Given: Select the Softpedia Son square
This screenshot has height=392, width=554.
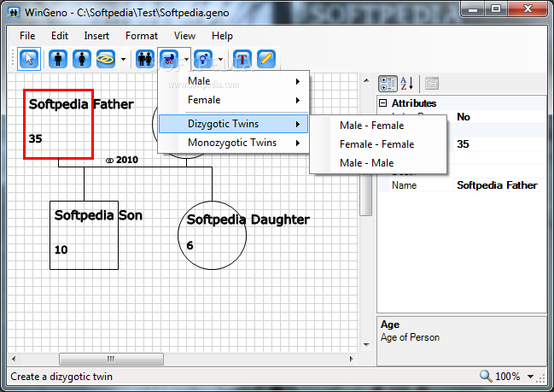Looking at the screenshot, I should pos(85,236).
